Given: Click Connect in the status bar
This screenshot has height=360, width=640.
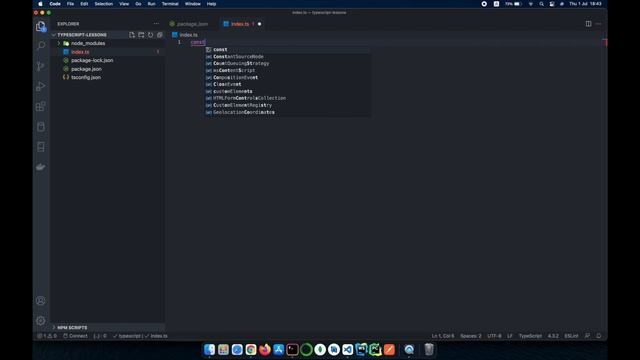Looking at the screenshot, I should pos(76,336).
